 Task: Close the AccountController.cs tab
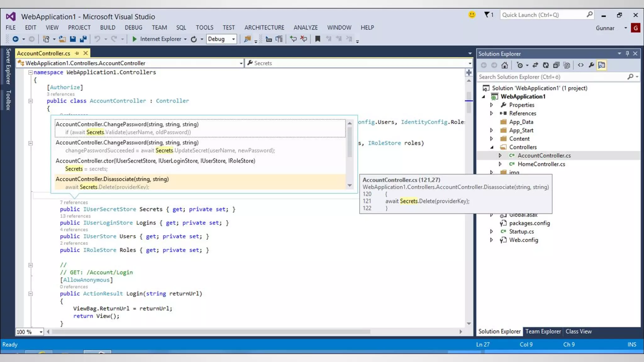click(85, 53)
